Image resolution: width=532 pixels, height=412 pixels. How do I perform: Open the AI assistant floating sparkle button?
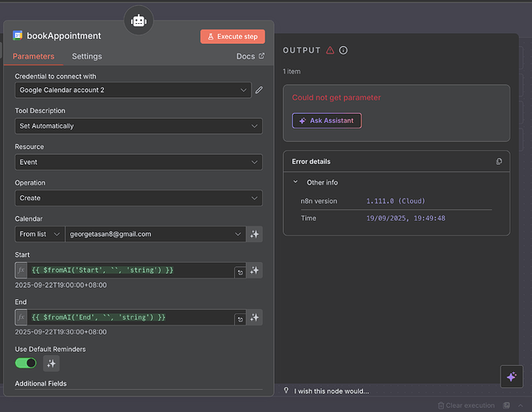[x=511, y=377]
